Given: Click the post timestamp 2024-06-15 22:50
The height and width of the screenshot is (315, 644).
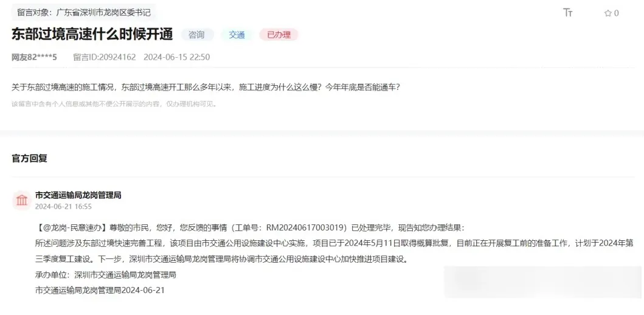Looking at the screenshot, I should pyautogui.click(x=176, y=57).
